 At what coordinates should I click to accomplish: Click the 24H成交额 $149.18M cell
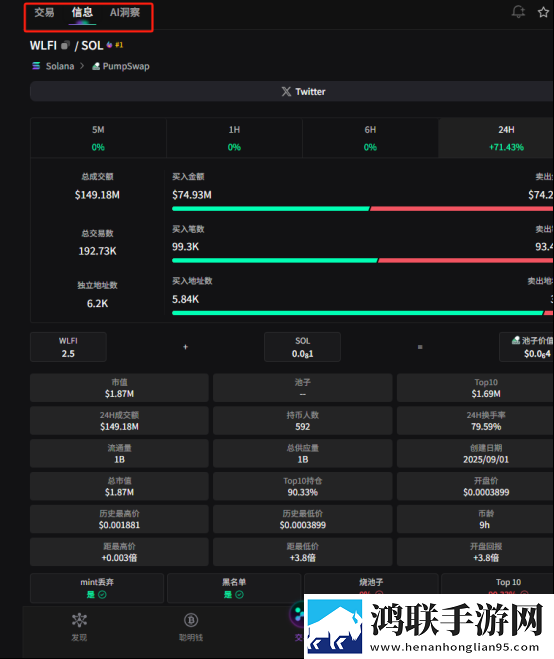pyautogui.click(x=119, y=421)
